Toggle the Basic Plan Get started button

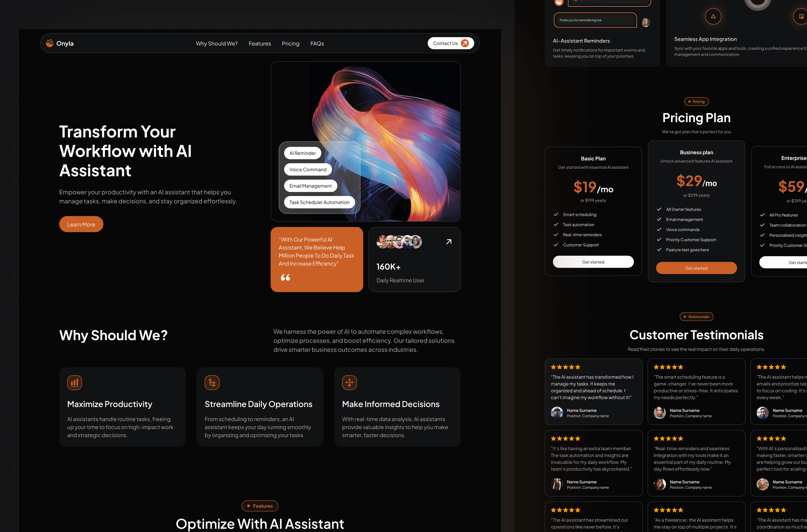coord(593,262)
